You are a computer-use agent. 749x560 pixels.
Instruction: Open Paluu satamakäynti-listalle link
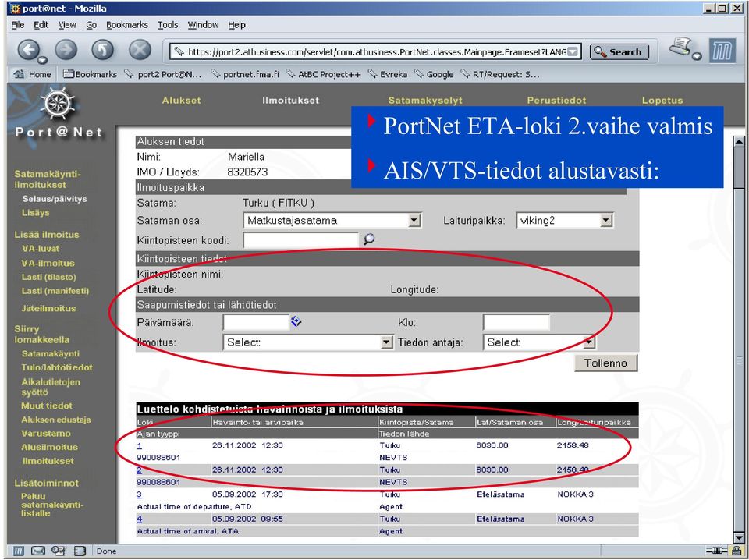(52, 505)
